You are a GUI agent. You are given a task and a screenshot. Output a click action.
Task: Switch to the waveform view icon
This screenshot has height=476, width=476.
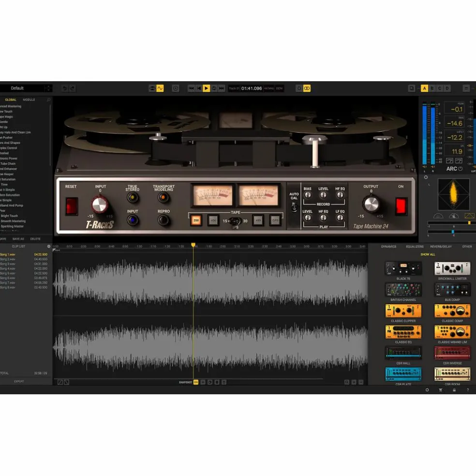(160, 89)
